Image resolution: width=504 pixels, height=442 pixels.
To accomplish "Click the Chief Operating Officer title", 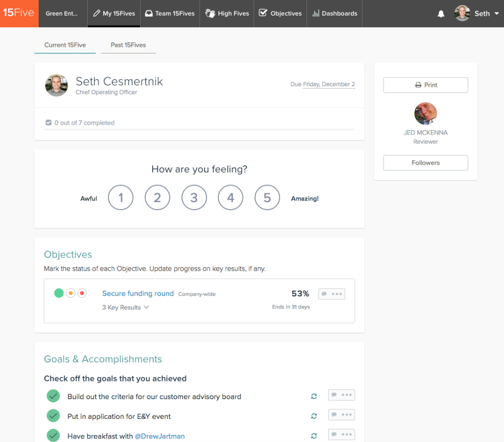I will [x=106, y=92].
